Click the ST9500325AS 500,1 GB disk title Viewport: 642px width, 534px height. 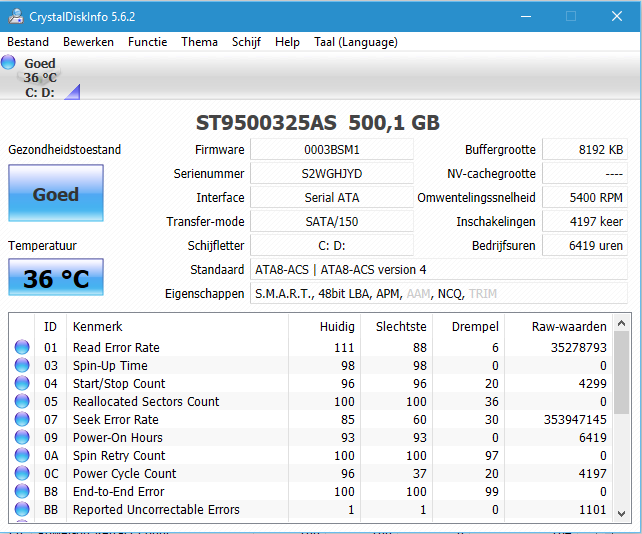coord(318,122)
